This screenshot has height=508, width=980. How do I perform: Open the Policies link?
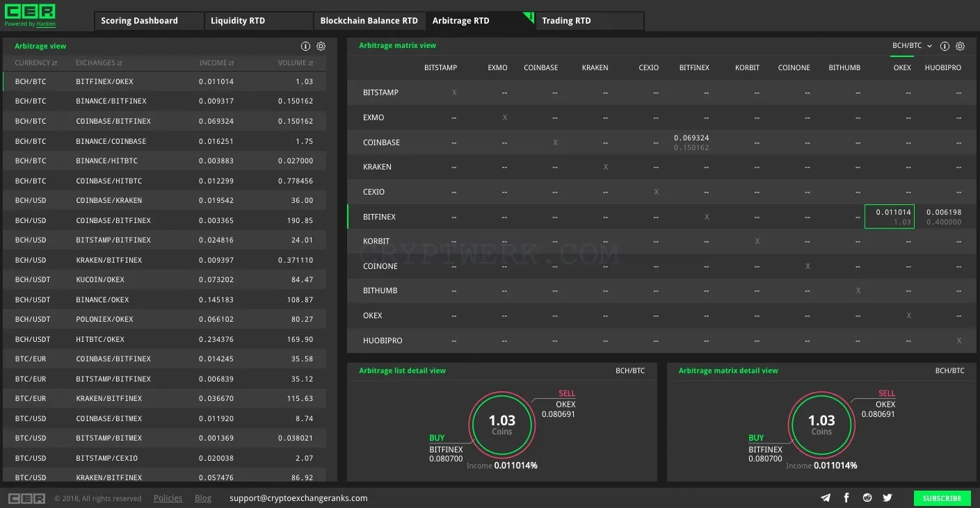pos(168,498)
